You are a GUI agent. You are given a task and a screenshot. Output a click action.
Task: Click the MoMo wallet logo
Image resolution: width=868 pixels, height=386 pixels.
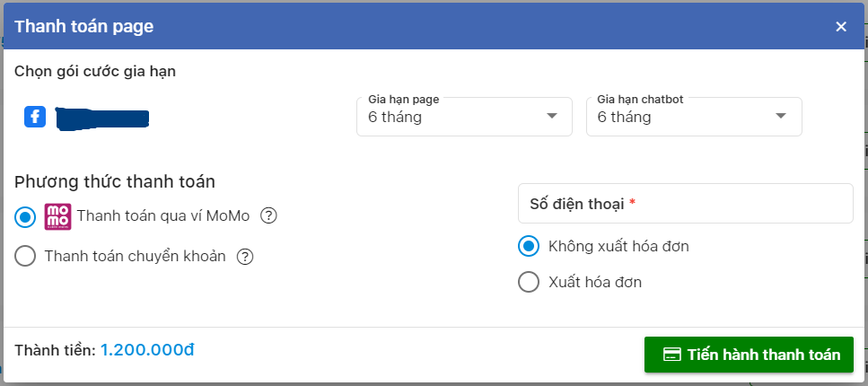57,216
